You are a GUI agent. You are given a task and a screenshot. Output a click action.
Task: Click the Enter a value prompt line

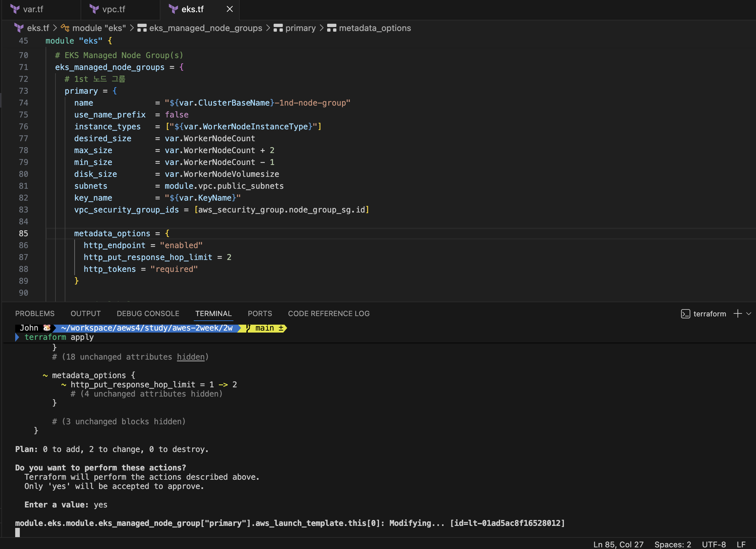tap(66, 505)
